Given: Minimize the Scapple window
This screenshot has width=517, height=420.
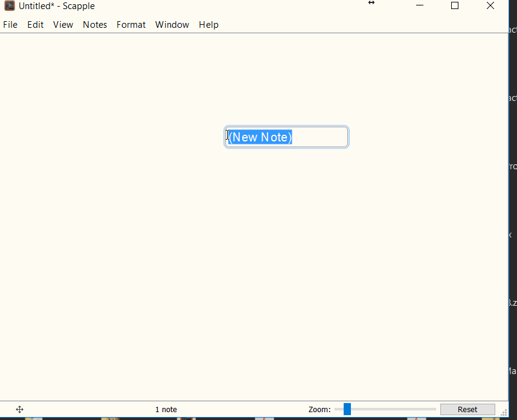Looking at the screenshot, I should (420, 5).
